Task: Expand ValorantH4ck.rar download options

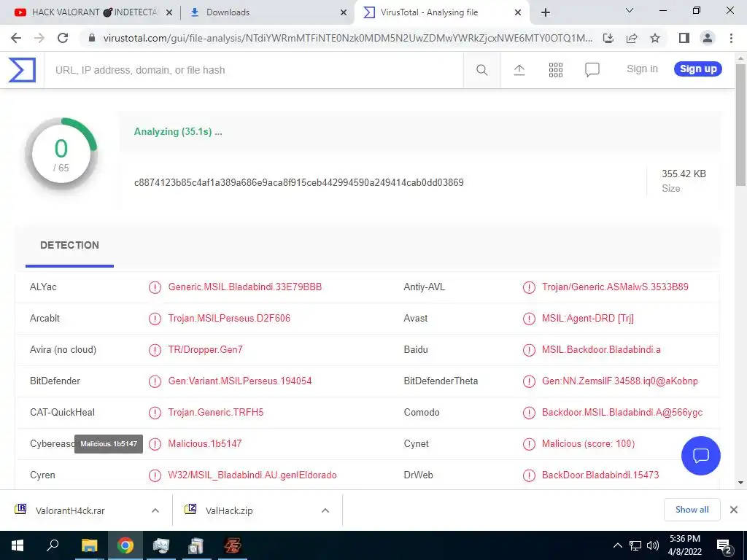Action: point(155,510)
